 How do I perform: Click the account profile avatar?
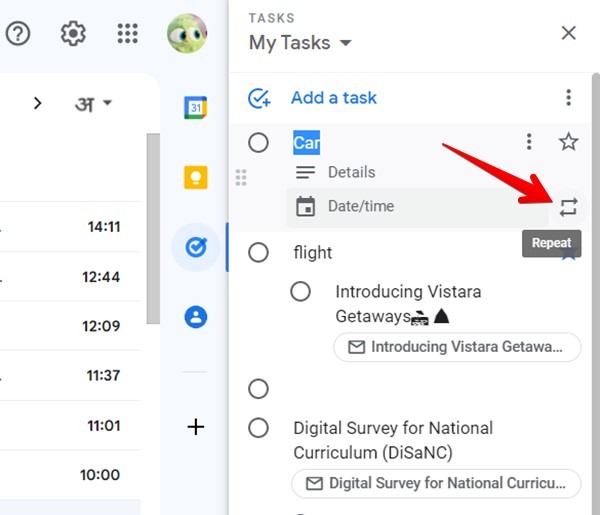click(x=187, y=33)
